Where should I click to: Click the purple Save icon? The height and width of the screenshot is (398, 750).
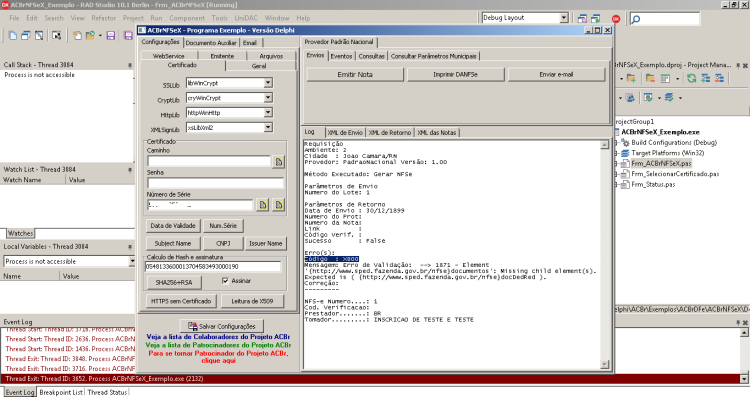click(110, 35)
